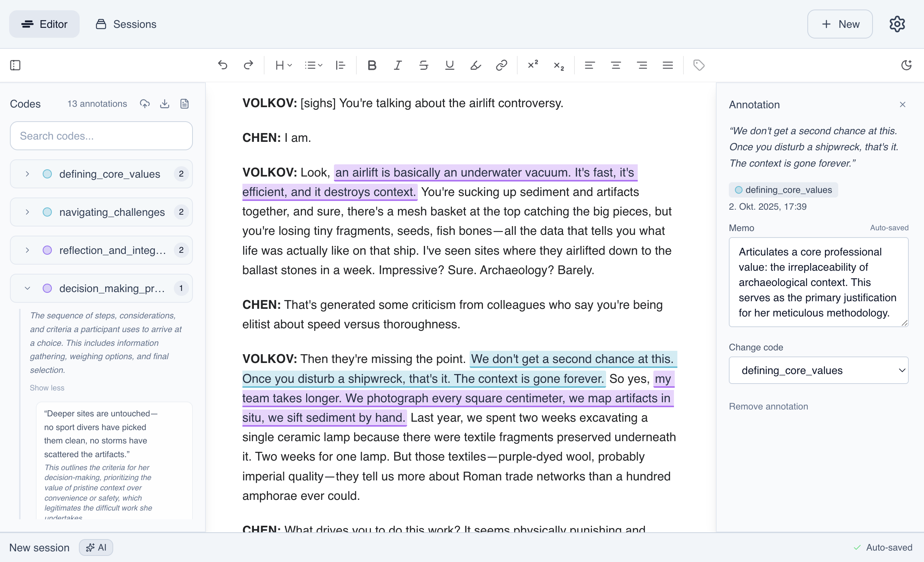Toggle bold formatting
The width and height of the screenshot is (924, 562).
372,65
